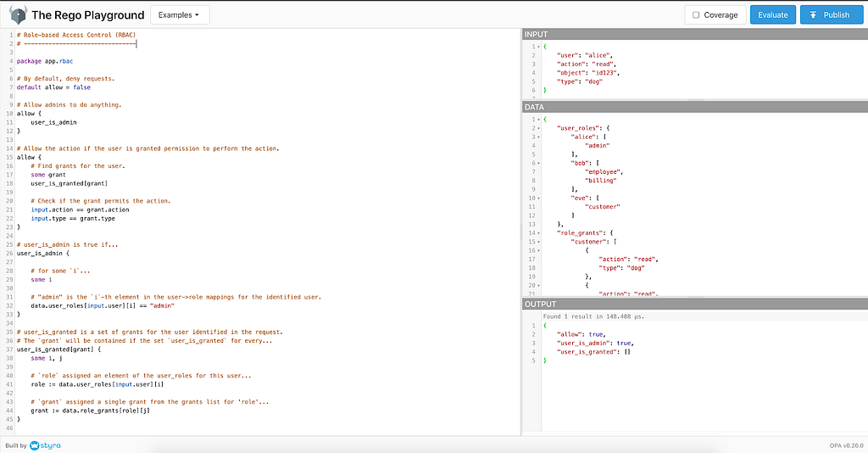
Task: Select the DATA panel header
Action: coord(695,107)
